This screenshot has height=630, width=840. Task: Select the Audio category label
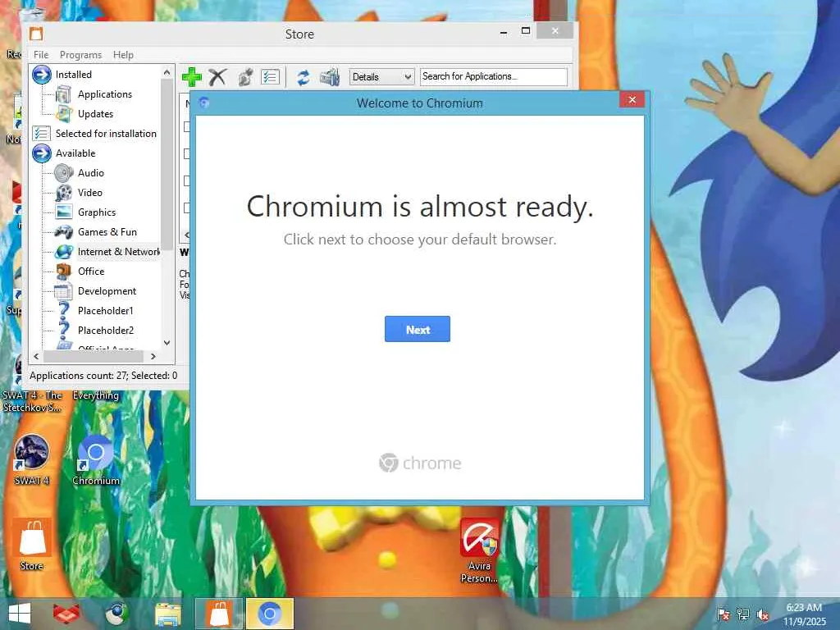pyautogui.click(x=91, y=173)
